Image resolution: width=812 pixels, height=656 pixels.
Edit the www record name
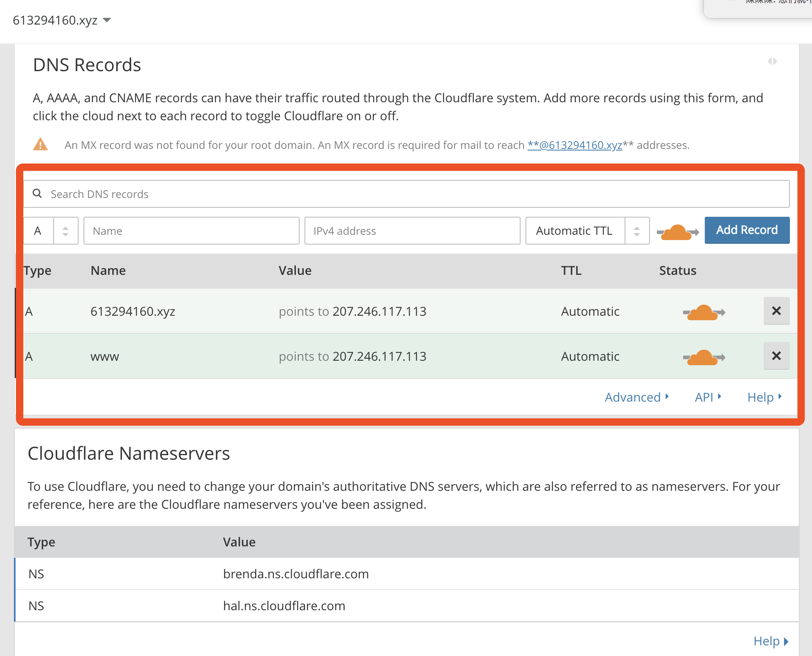[x=105, y=357]
